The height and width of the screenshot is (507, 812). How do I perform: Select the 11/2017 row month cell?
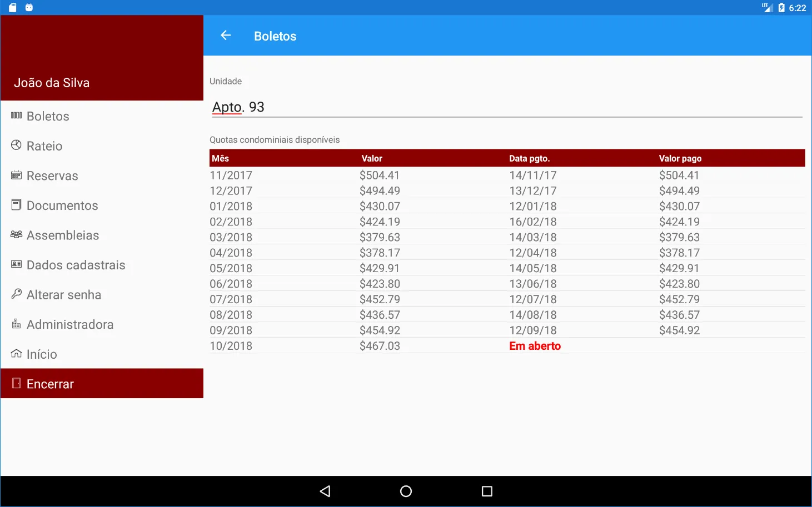coord(231,175)
